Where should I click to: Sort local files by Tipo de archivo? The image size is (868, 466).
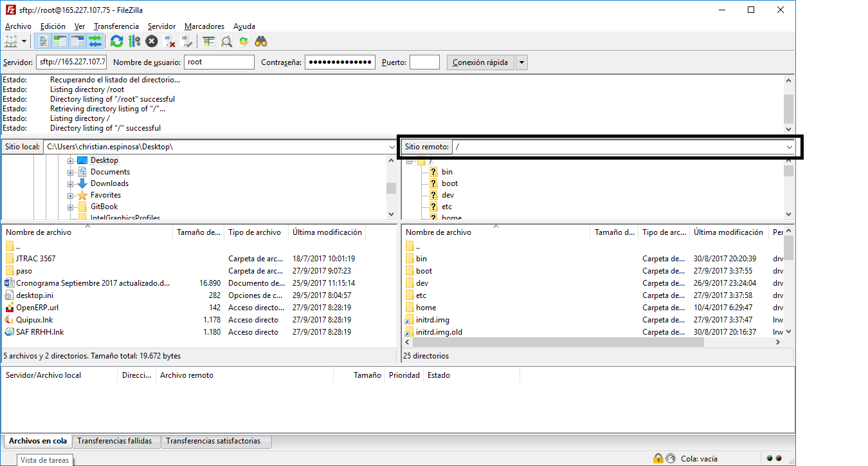pos(256,232)
